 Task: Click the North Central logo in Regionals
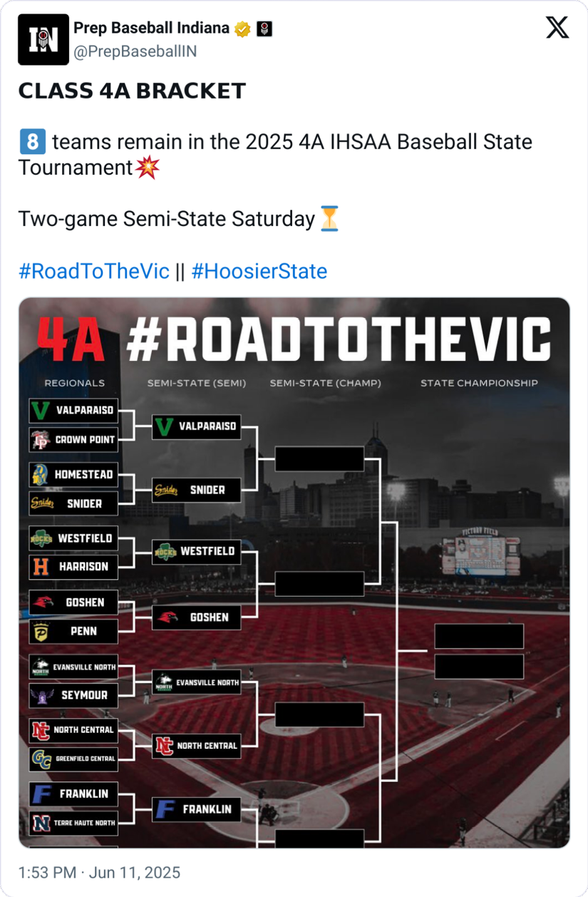(x=41, y=730)
